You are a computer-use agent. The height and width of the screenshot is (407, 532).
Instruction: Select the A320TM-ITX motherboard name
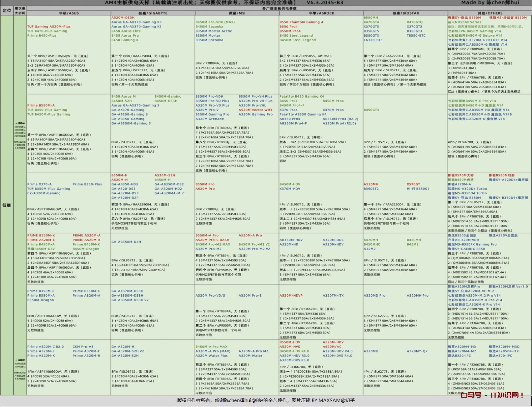coord(333,296)
